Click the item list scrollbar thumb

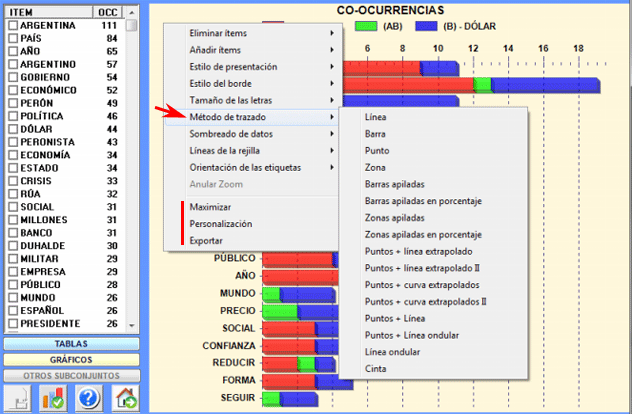(x=131, y=25)
